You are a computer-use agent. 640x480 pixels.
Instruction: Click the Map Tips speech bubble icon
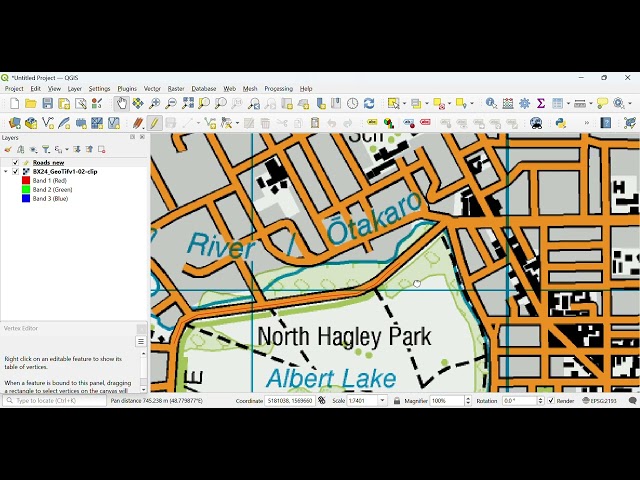click(x=602, y=104)
